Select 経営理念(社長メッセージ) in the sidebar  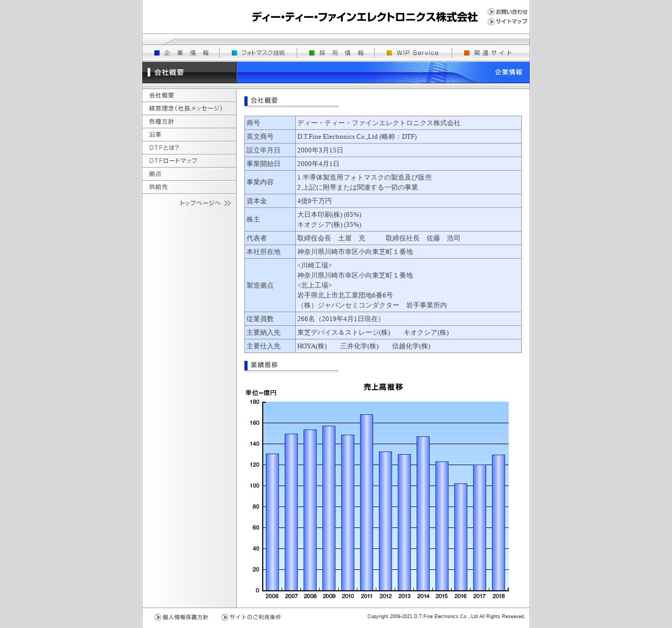(x=189, y=108)
